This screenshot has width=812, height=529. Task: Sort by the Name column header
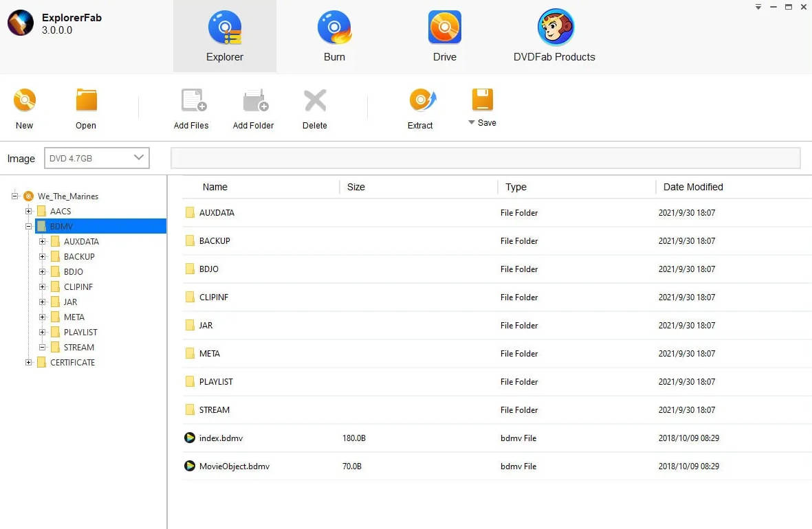215,187
